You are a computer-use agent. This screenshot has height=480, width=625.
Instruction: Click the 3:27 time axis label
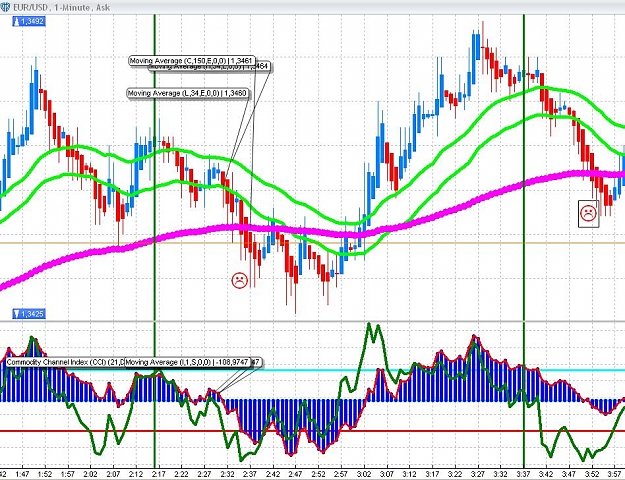[478, 474]
